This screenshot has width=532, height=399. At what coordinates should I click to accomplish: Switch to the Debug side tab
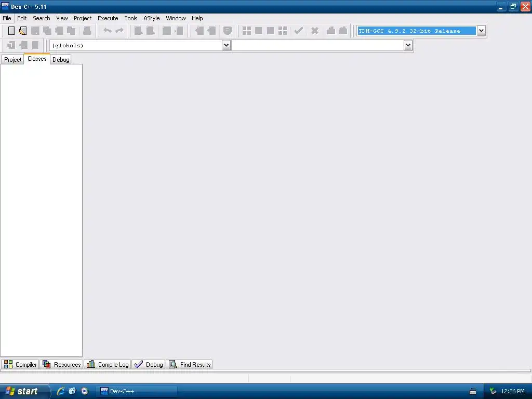click(61, 59)
